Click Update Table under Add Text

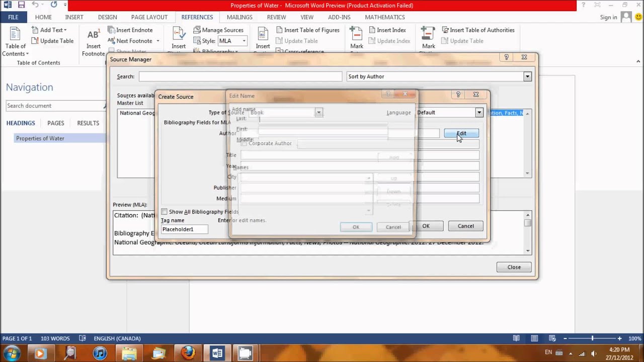[52, 41]
